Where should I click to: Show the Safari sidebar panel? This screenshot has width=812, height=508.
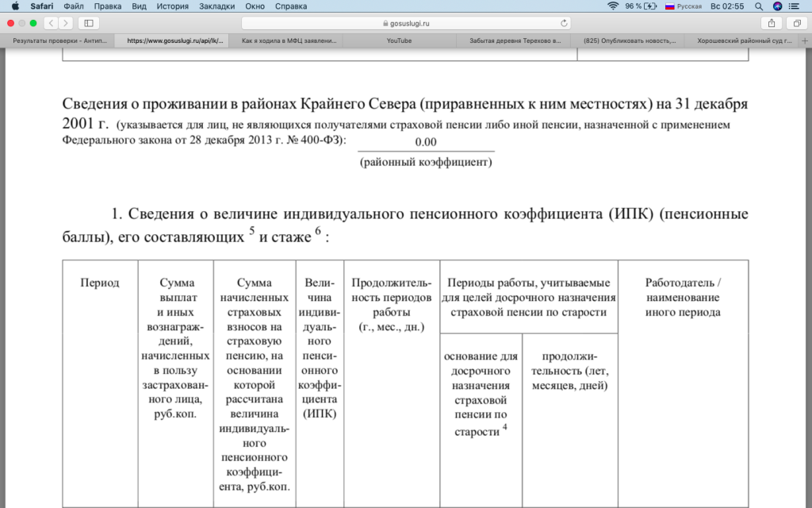[x=87, y=23]
